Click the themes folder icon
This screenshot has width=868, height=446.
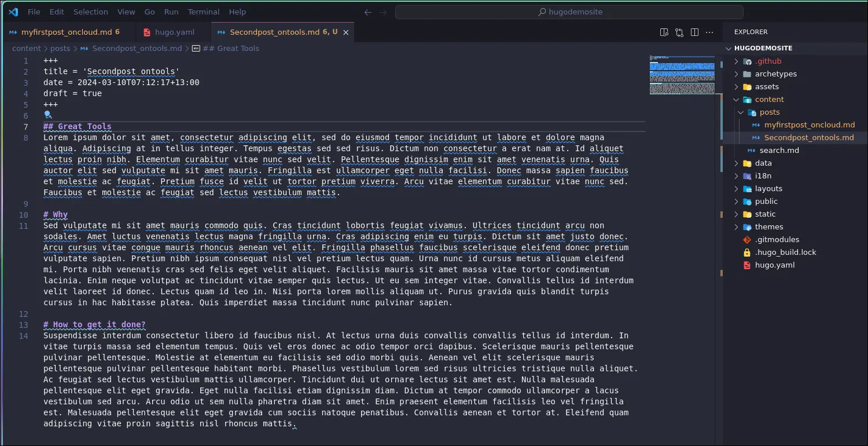pos(747,227)
